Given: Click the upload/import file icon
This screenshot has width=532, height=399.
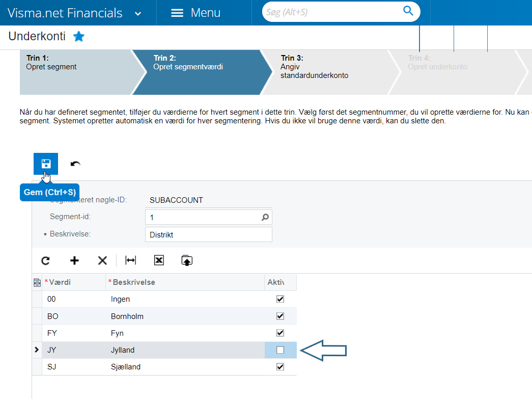Looking at the screenshot, I should 187,260.
